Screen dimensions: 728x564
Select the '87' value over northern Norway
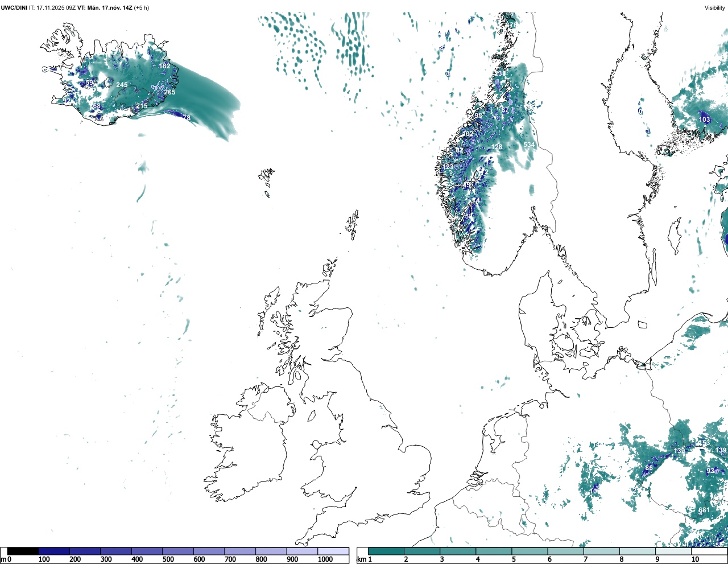pyautogui.click(x=504, y=110)
